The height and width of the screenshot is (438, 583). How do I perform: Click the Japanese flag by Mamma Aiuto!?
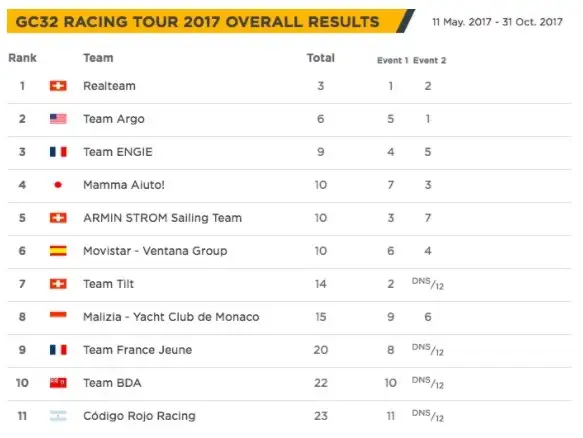[58, 185]
